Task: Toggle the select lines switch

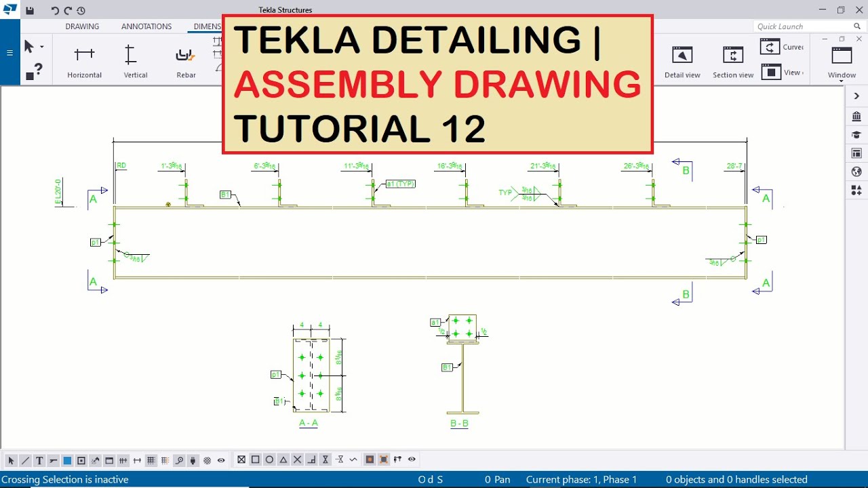Action: 25,460
